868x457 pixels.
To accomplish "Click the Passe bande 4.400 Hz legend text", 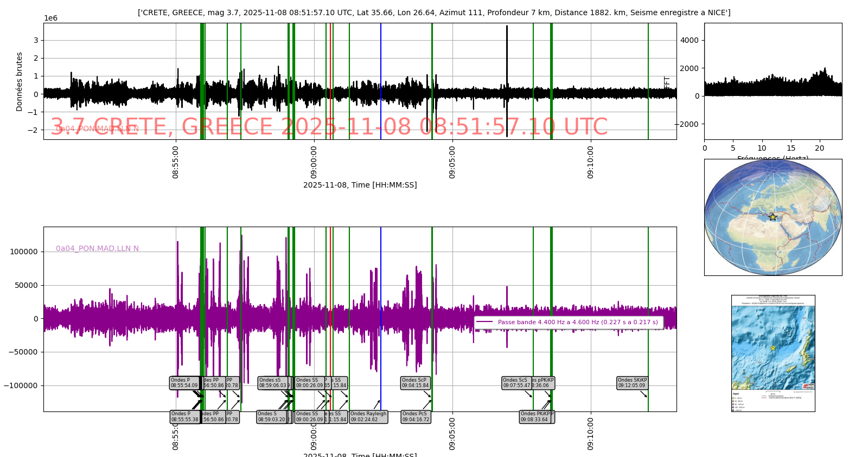I will pyautogui.click(x=577, y=322).
